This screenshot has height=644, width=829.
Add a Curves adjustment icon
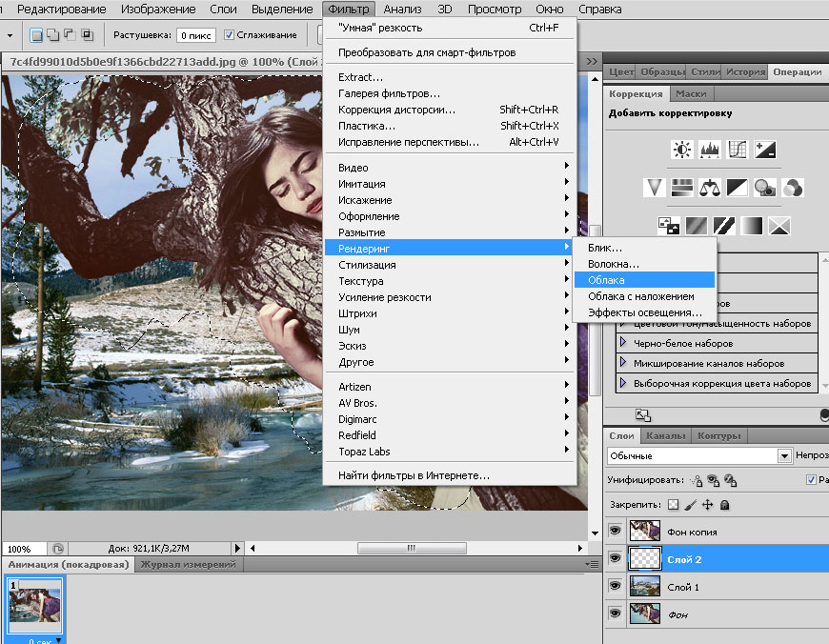pos(737,150)
